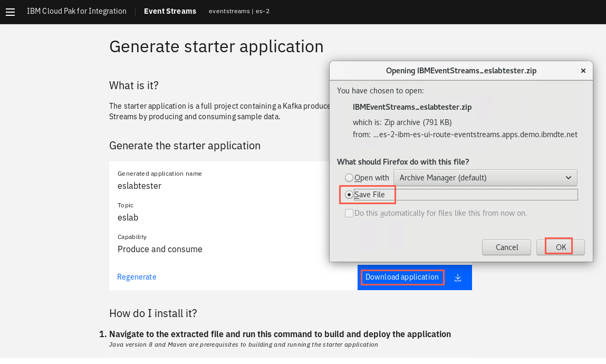This screenshot has width=606, height=364.
Task: Click the Regenerate link
Action: (137, 277)
